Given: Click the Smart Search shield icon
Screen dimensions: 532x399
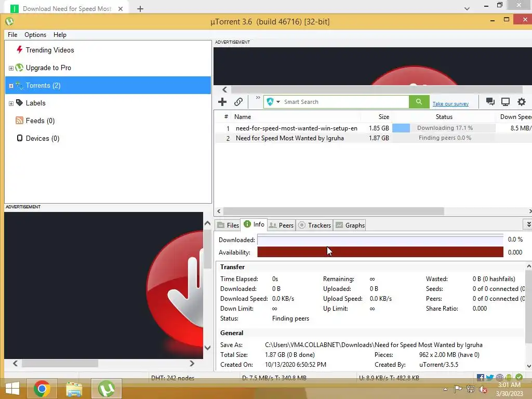Looking at the screenshot, I should [x=270, y=102].
